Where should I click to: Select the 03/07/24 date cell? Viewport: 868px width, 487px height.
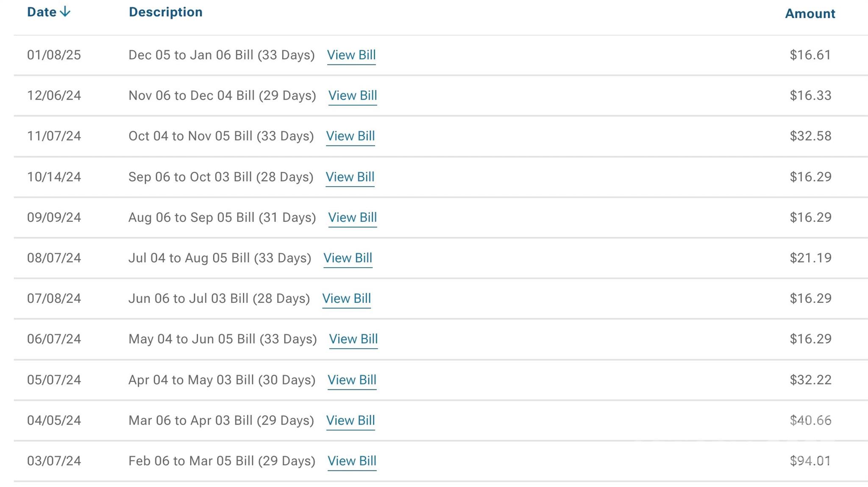(x=54, y=461)
